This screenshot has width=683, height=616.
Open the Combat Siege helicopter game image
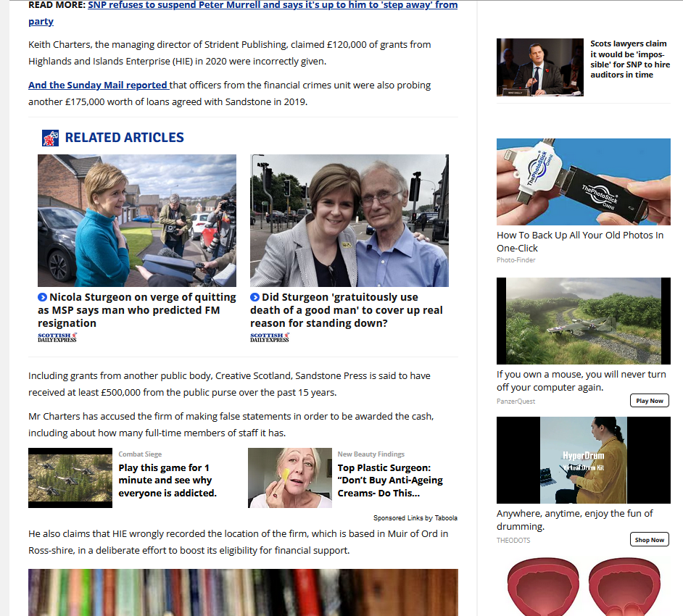(x=70, y=478)
